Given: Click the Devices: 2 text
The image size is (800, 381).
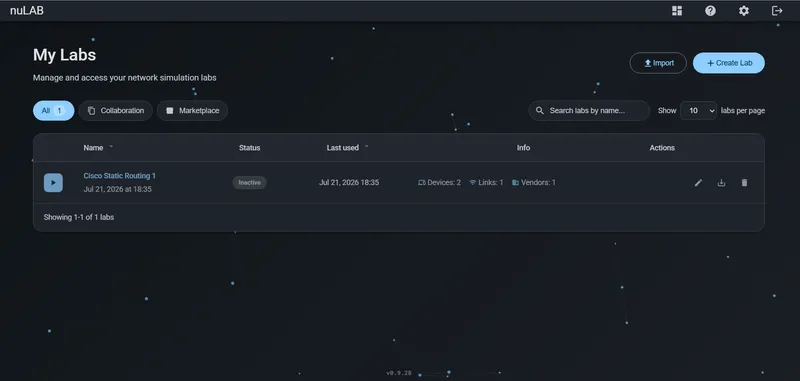Looking at the screenshot, I should tap(444, 183).
